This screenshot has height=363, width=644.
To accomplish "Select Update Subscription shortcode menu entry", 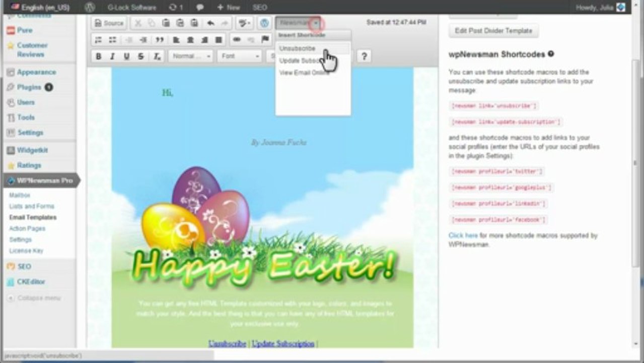I will point(313,60).
